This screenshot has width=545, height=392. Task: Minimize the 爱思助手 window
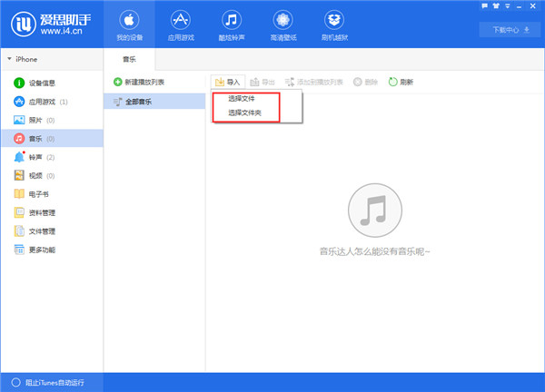click(519, 6)
